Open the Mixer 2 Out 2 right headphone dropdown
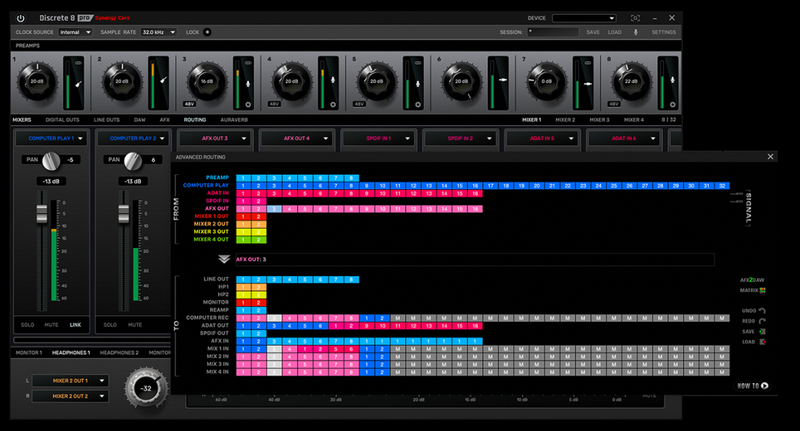The height and width of the screenshot is (431, 800). [x=70, y=396]
